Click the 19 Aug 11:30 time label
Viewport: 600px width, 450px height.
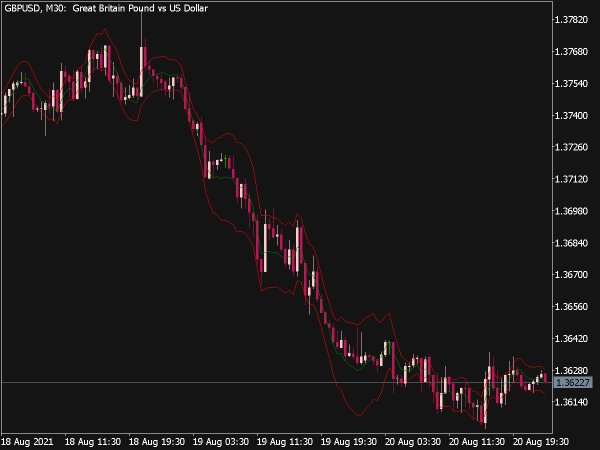[x=285, y=442]
